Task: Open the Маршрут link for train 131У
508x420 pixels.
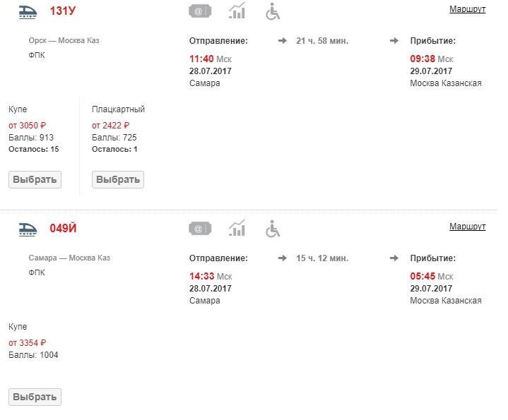Action: (467, 10)
